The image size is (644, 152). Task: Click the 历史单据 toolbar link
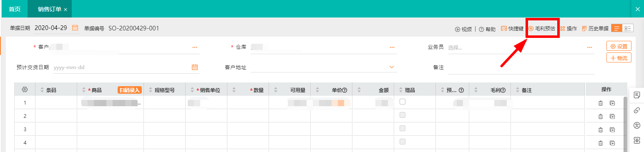595,29
